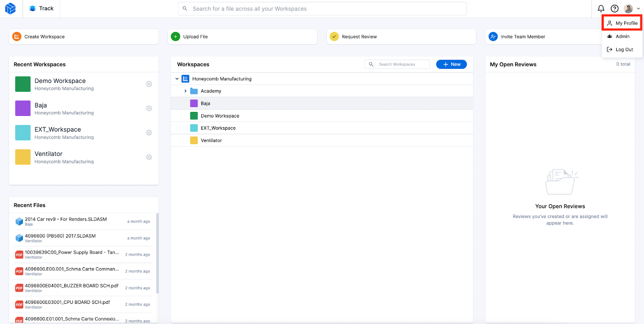Open settings gear for Baja workspace
Image resolution: width=644 pixels, height=324 pixels.
point(149,108)
